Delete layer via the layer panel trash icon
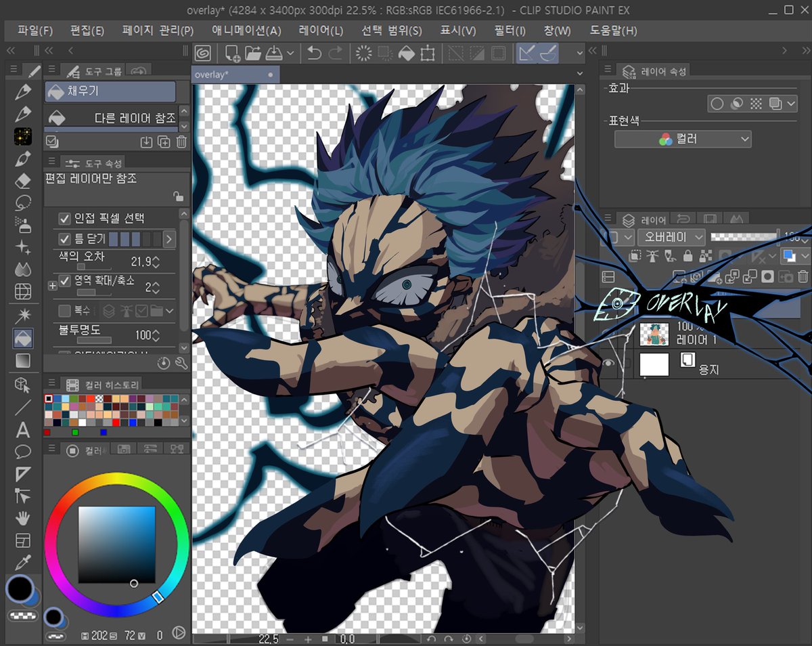The image size is (812, 646). (803, 276)
